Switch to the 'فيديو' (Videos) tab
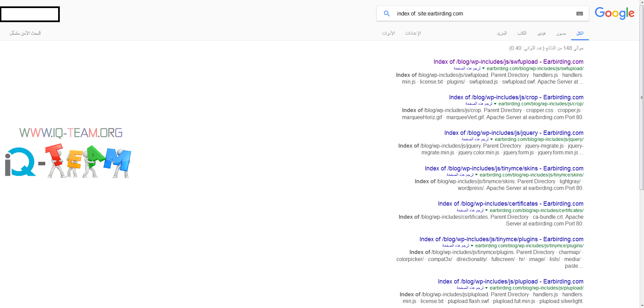 (x=541, y=33)
